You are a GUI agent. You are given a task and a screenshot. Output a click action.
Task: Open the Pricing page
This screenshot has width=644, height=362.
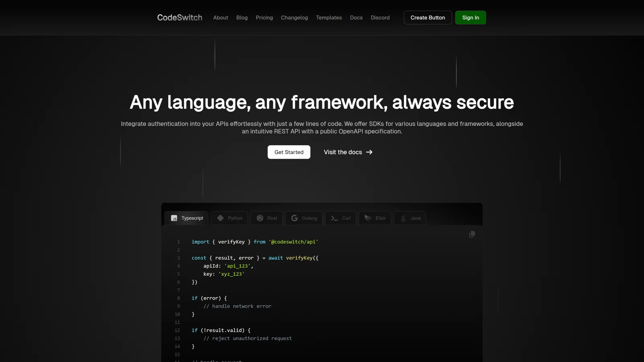pyautogui.click(x=264, y=18)
